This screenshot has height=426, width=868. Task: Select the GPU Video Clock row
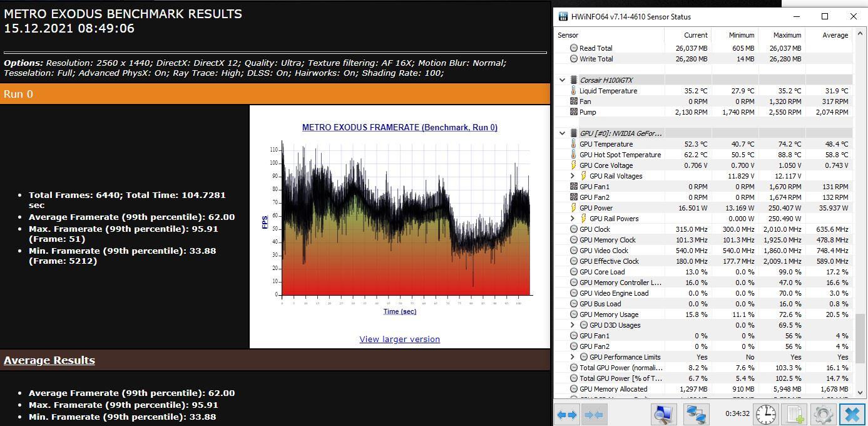703,251
